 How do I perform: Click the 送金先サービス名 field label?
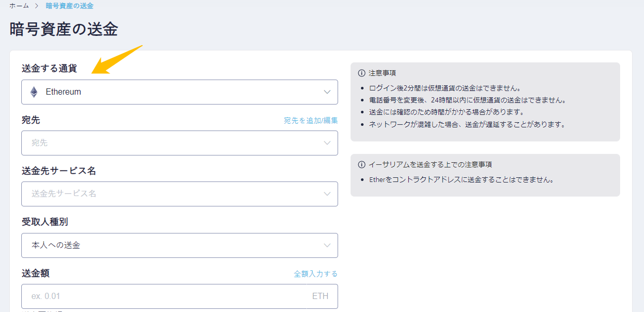tap(59, 171)
